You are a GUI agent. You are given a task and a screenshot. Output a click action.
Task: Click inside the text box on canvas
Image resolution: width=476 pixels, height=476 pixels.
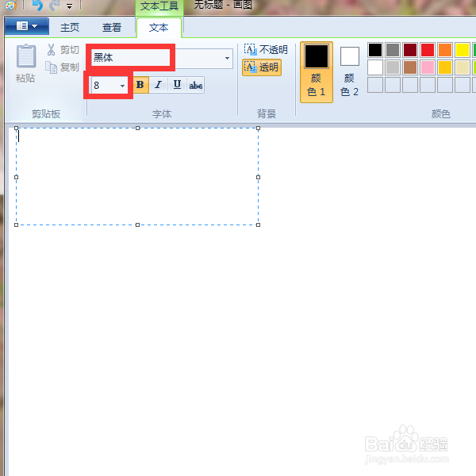(137, 177)
